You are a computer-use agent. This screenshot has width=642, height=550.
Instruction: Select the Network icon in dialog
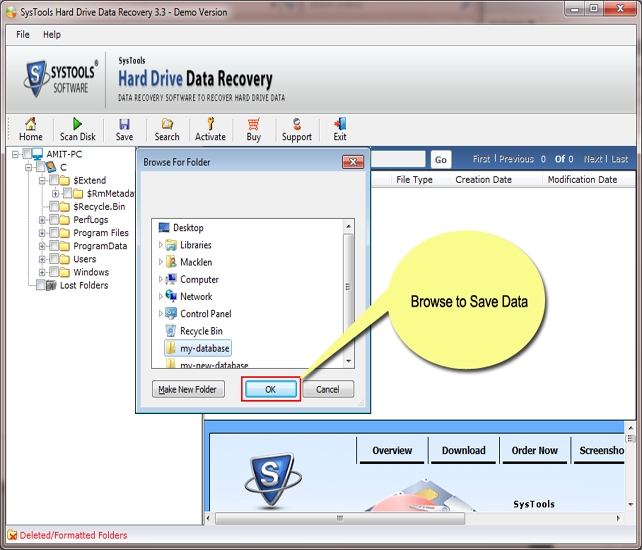coord(171,297)
